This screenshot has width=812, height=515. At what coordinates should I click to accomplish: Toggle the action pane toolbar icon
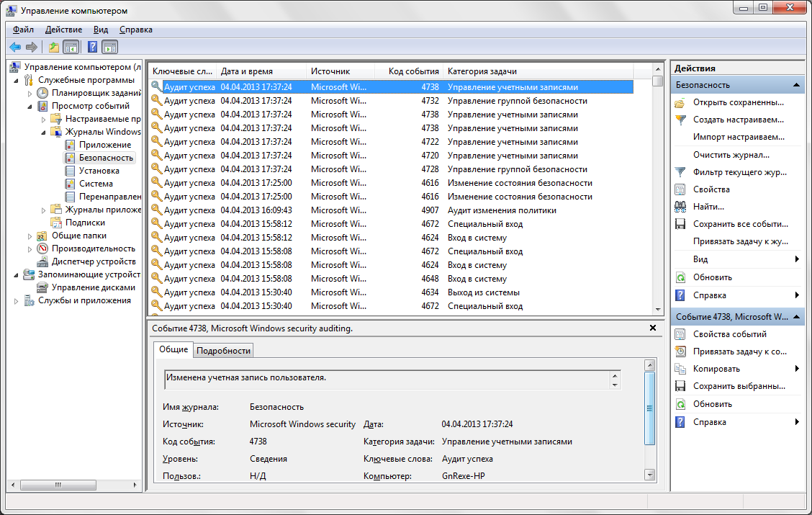click(110, 47)
